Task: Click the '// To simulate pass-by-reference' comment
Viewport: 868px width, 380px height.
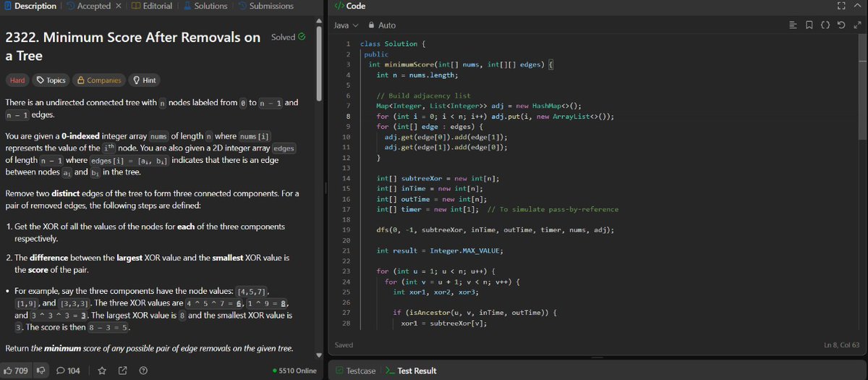Action: pyautogui.click(x=553, y=209)
